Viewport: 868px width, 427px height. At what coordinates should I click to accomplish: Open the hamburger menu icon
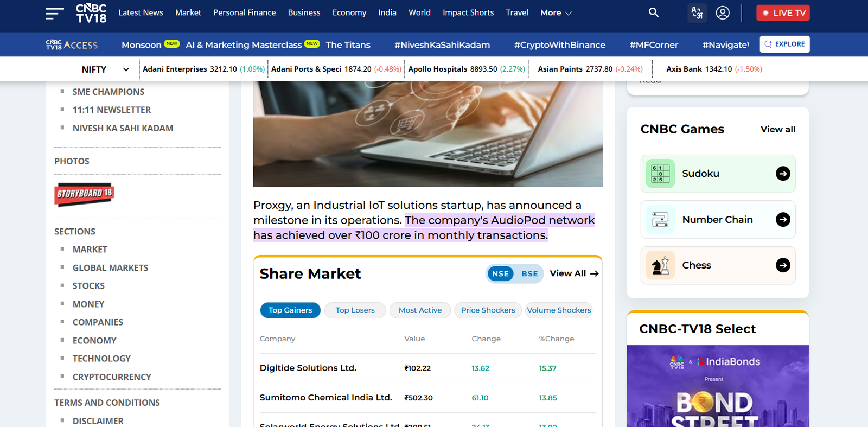coord(55,13)
